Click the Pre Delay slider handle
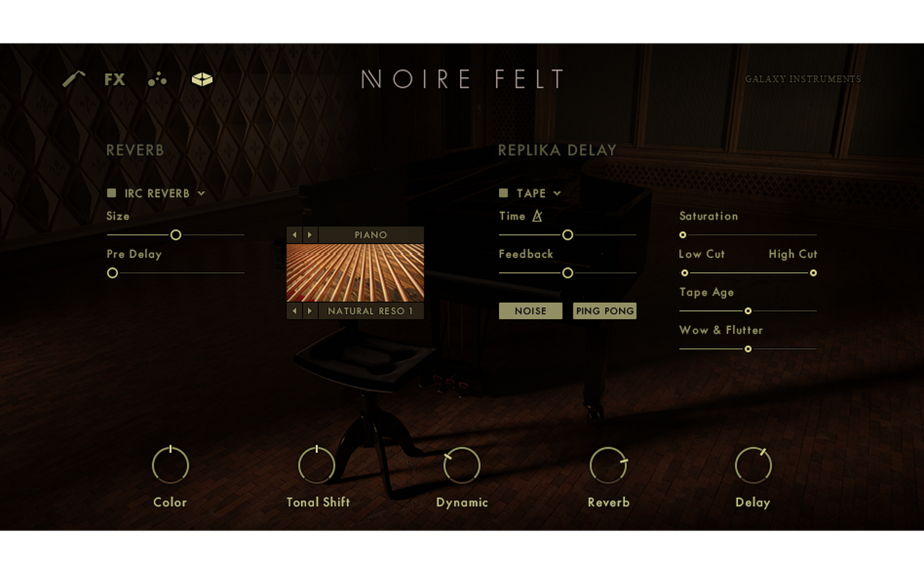Image resolution: width=924 pixels, height=574 pixels. point(113,273)
